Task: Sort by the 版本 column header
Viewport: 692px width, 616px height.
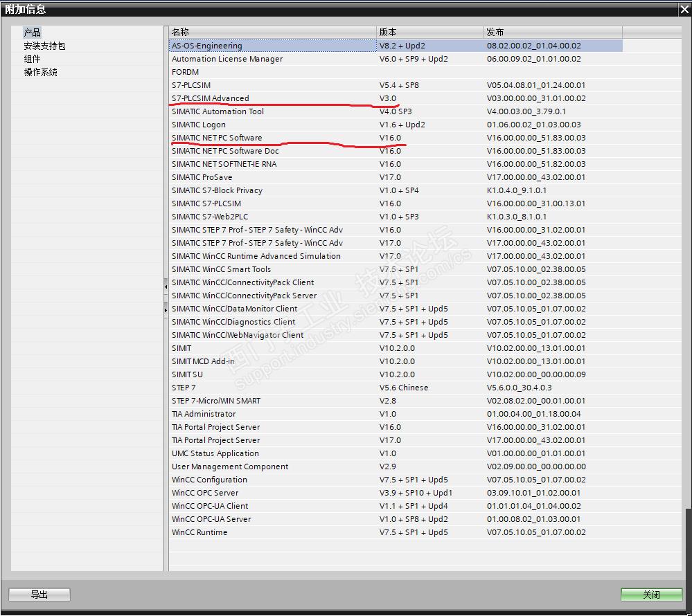Action: pyautogui.click(x=430, y=32)
